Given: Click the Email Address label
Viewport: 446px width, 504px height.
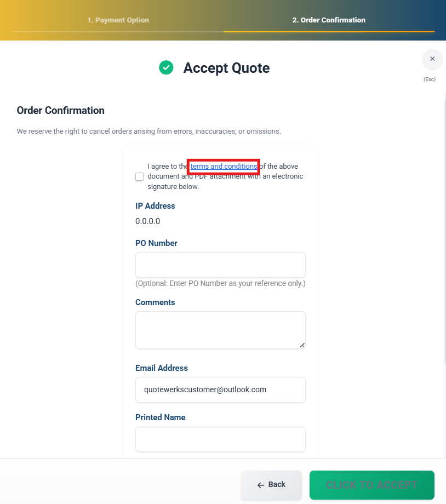Looking at the screenshot, I should 162,368.
